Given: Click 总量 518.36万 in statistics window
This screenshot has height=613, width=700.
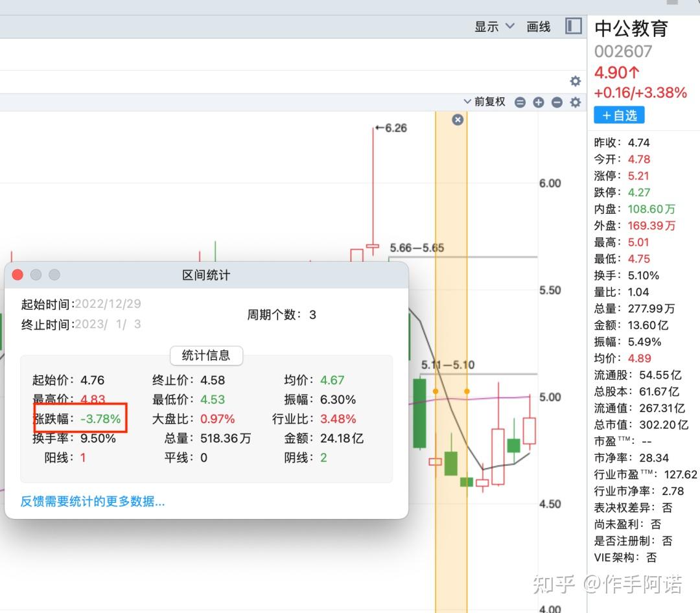Looking at the screenshot, I should pos(226,439).
